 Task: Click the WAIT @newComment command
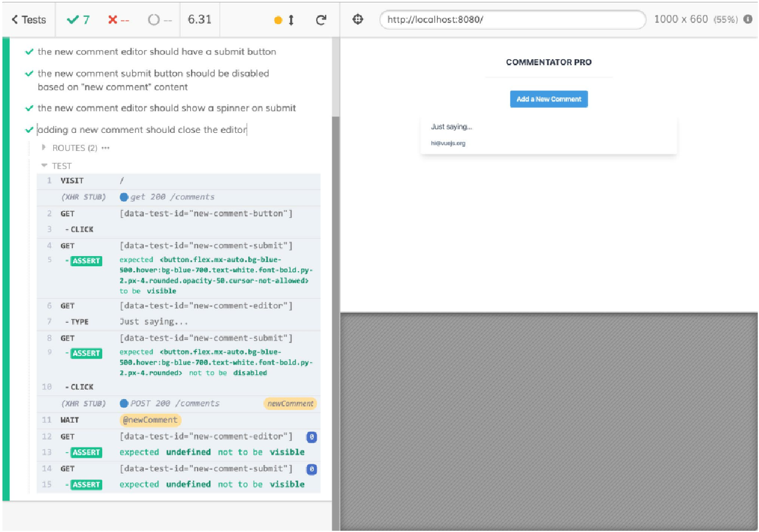(x=178, y=420)
